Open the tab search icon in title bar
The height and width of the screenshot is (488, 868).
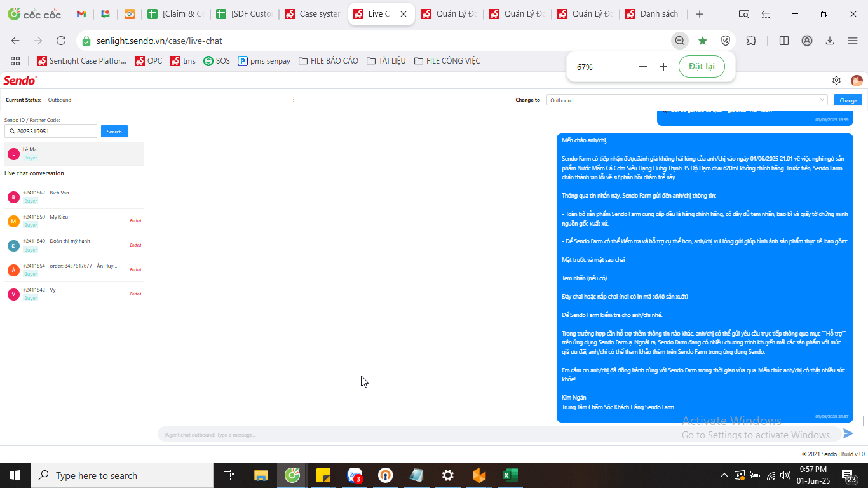tap(744, 14)
